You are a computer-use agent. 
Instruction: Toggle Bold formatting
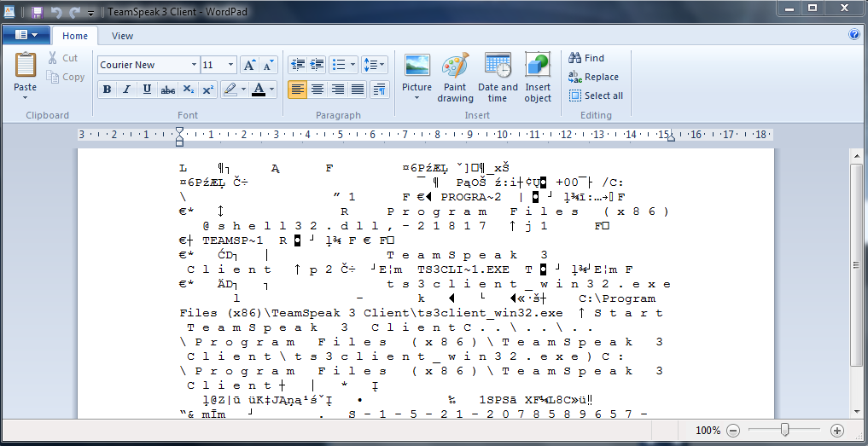coord(108,90)
